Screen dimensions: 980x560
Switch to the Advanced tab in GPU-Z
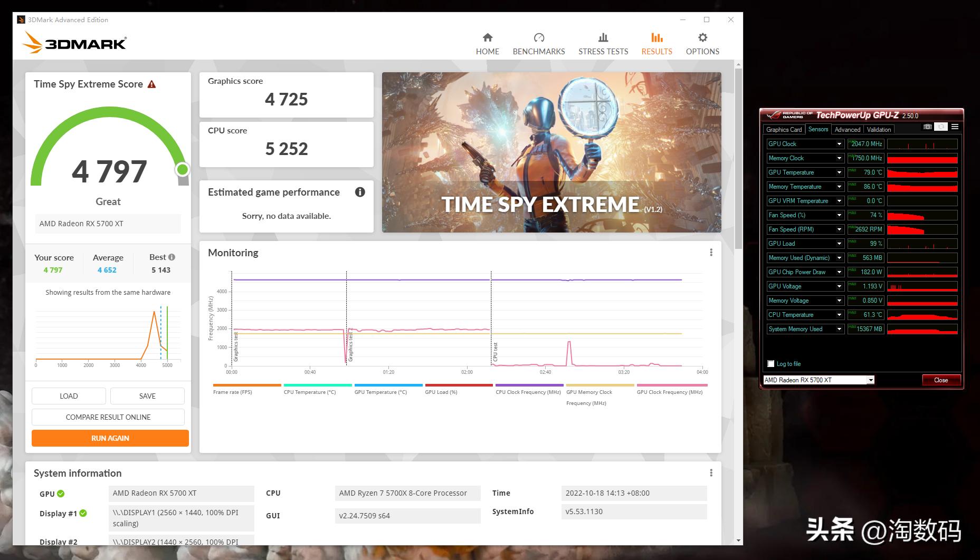(x=847, y=130)
